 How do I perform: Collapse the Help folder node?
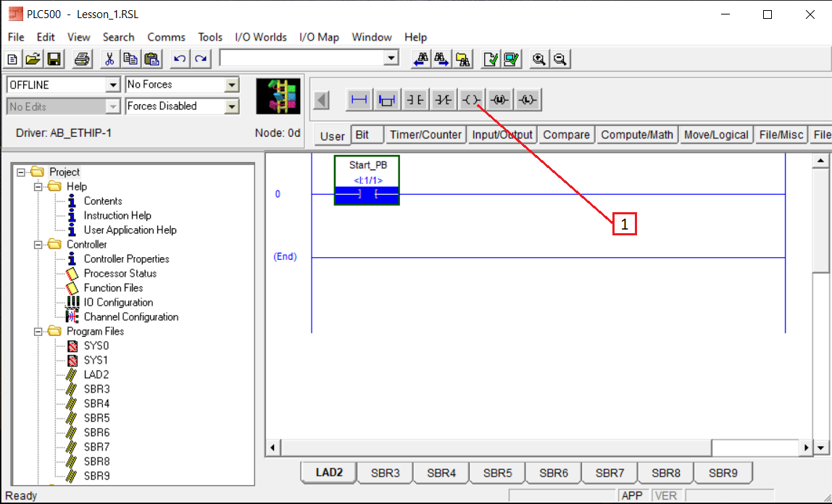click(x=38, y=187)
